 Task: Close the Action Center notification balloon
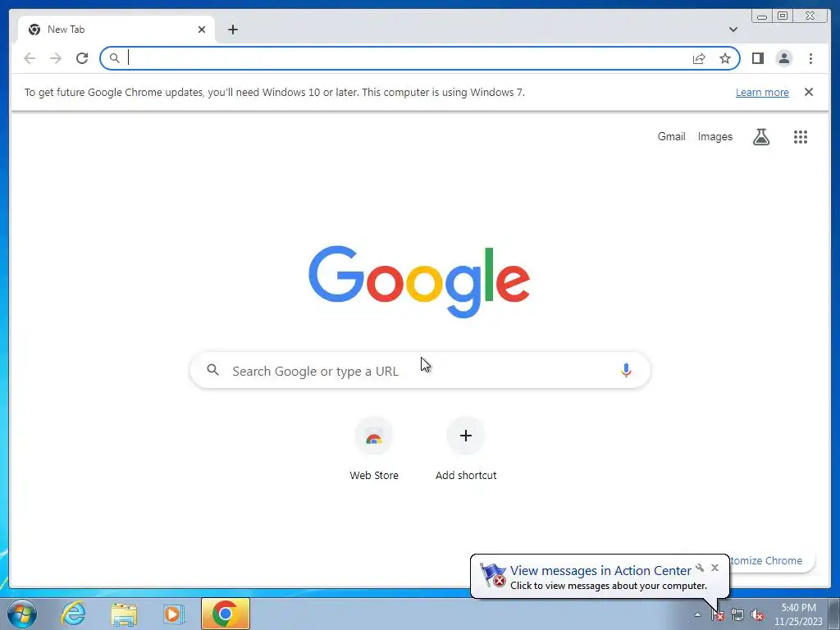click(x=714, y=568)
